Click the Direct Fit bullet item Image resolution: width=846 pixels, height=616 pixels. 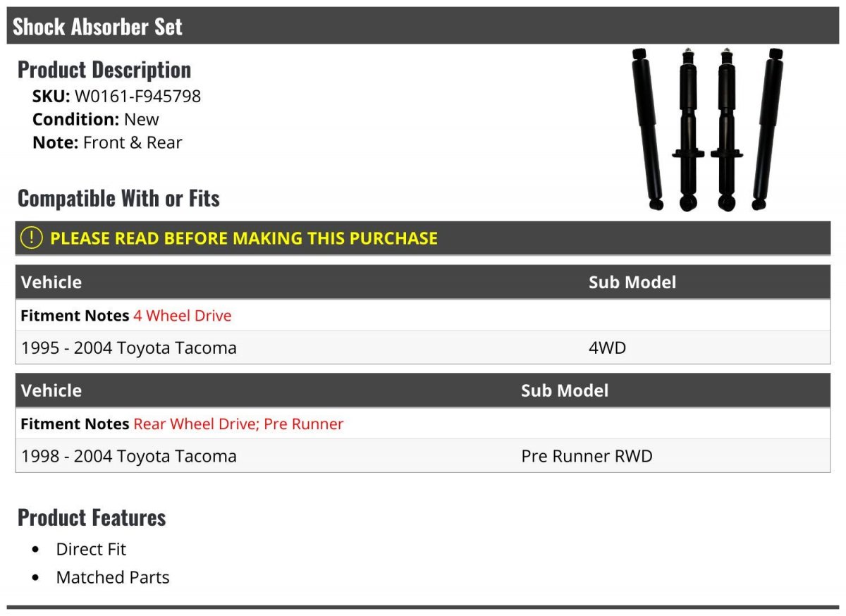91,549
